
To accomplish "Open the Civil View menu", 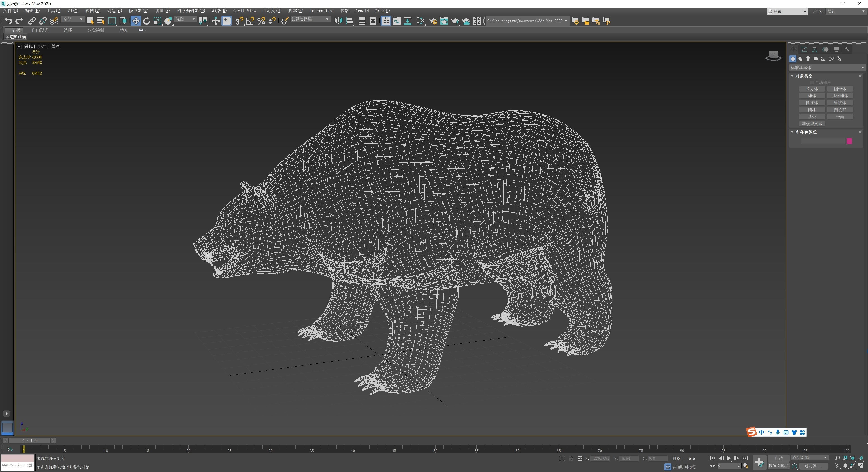I will coord(244,11).
